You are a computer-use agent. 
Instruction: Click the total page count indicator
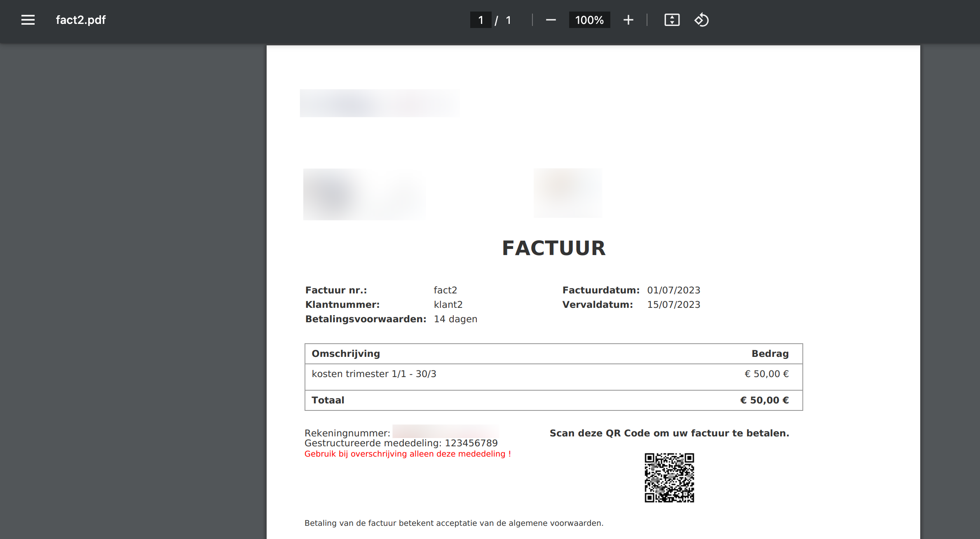pos(509,20)
